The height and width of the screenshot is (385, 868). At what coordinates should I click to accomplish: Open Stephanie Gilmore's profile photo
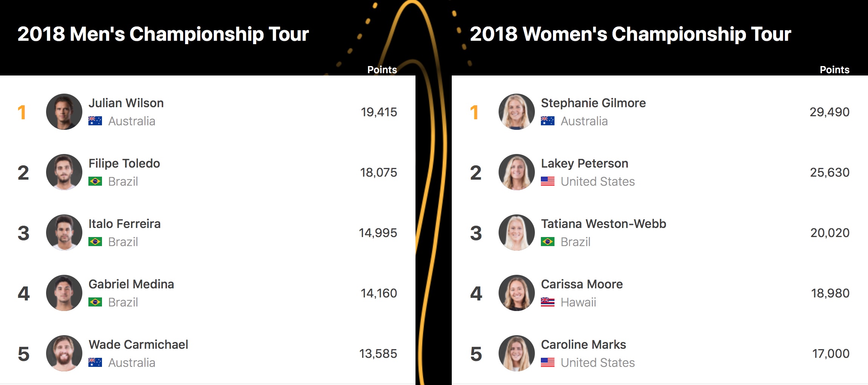[x=516, y=112]
